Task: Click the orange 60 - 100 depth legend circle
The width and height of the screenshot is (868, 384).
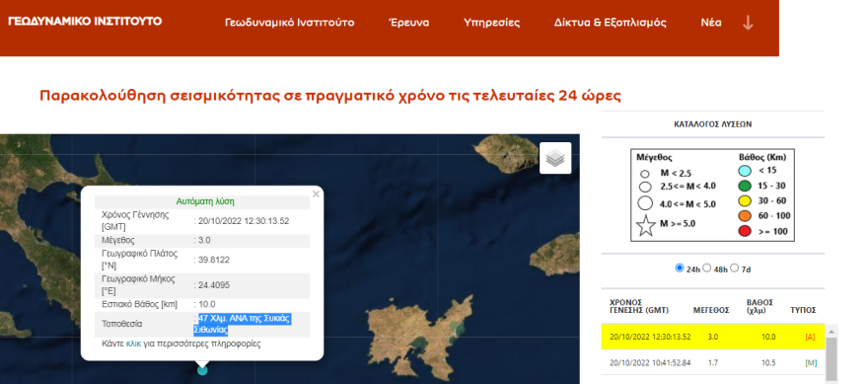Action: (x=745, y=216)
